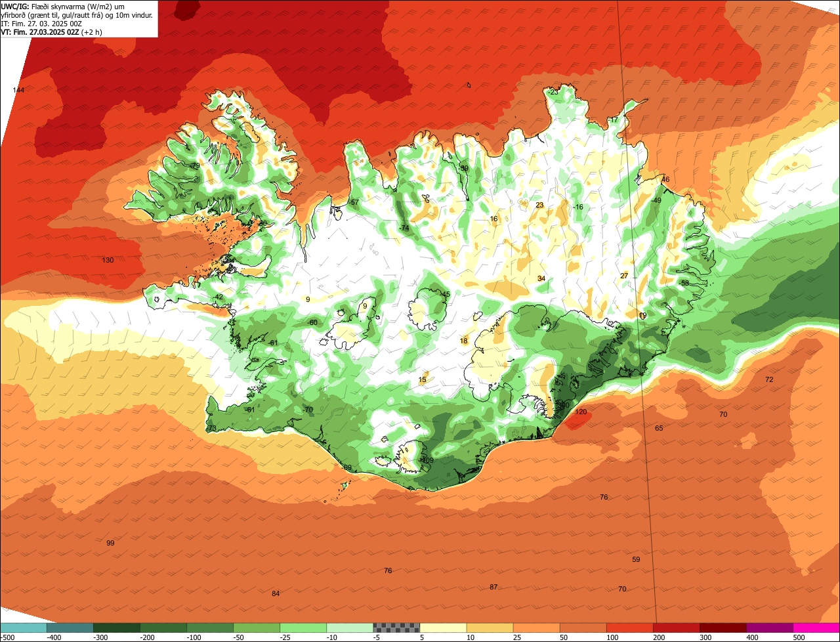Click the map value 46
This screenshot has height=642, width=840.
pos(665,179)
